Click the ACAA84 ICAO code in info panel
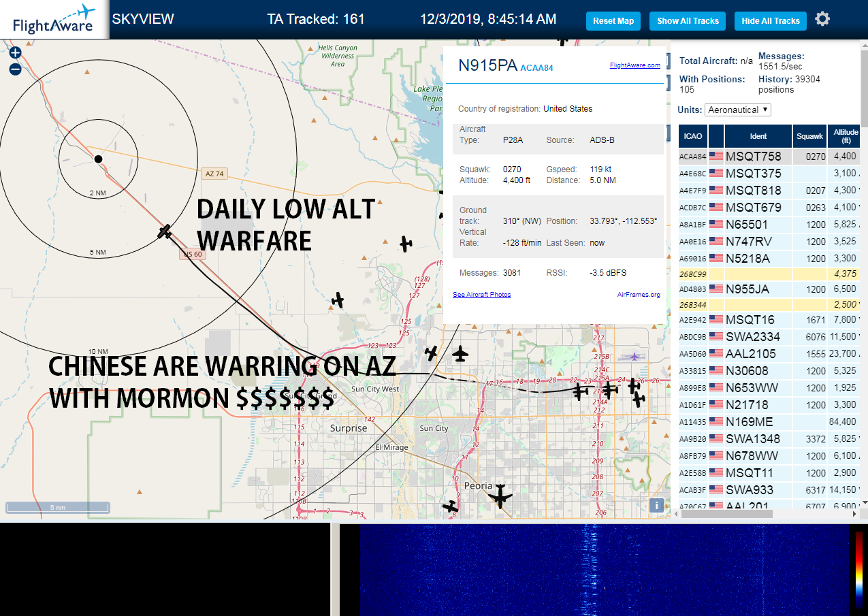The width and height of the screenshot is (868, 616). click(537, 67)
